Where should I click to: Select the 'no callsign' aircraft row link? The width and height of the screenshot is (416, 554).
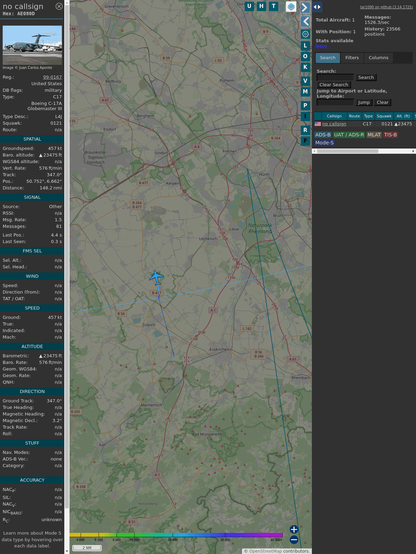click(x=334, y=124)
